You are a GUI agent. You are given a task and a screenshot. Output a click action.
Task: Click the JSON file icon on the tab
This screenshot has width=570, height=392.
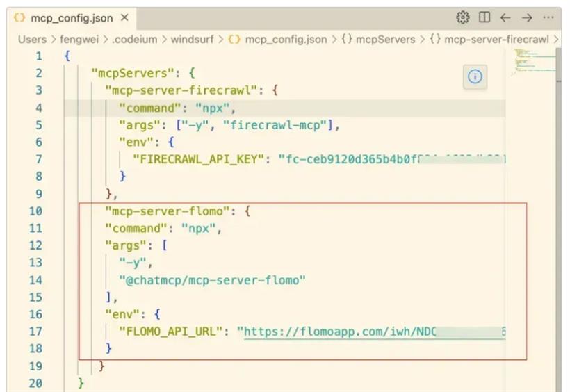[19, 17]
